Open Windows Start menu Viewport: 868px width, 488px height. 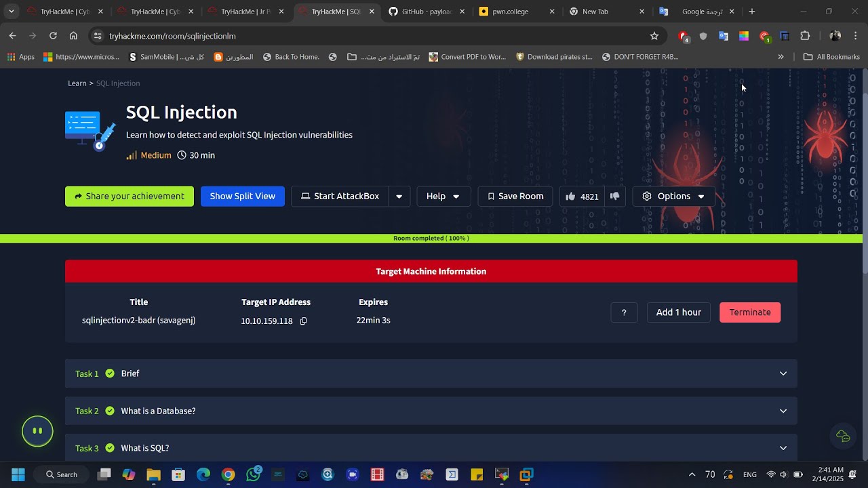(18, 474)
